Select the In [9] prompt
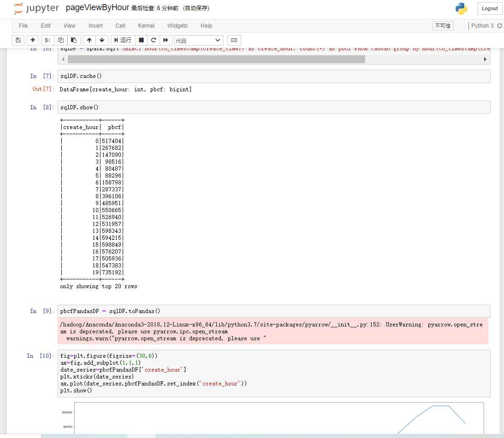Screen dimensions: 504x438 [42, 311]
